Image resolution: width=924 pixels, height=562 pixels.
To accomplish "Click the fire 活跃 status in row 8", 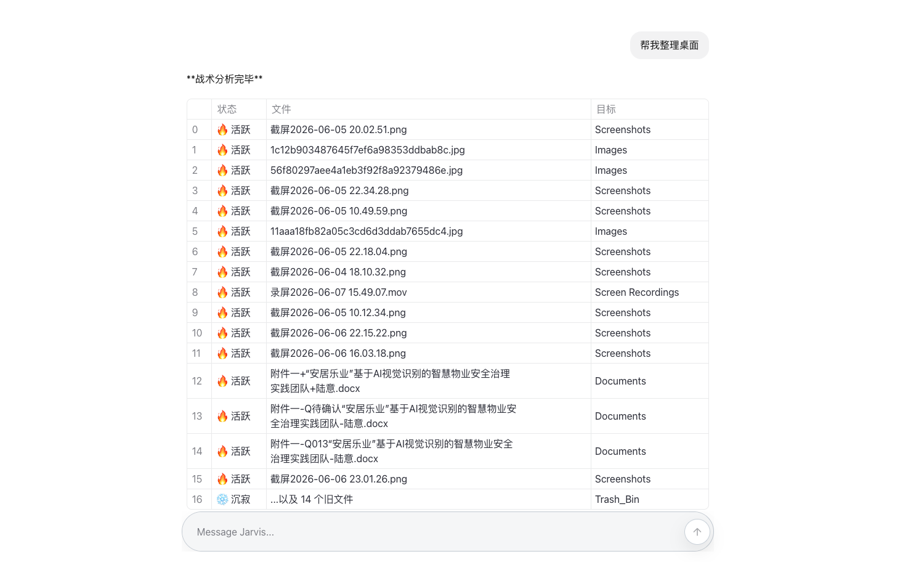I will click(x=233, y=292).
